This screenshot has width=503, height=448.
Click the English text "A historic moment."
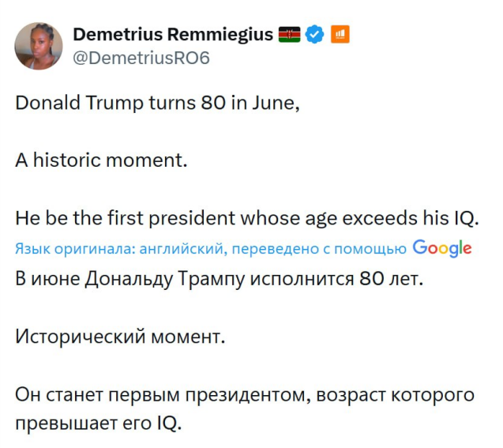point(102,160)
